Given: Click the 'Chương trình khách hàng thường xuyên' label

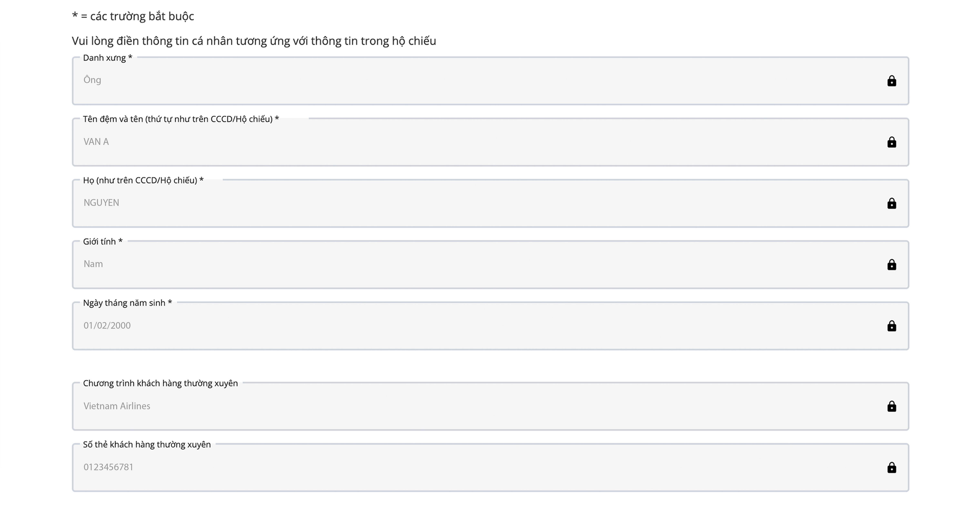Looking at the screenshot, I should (160, 383).
